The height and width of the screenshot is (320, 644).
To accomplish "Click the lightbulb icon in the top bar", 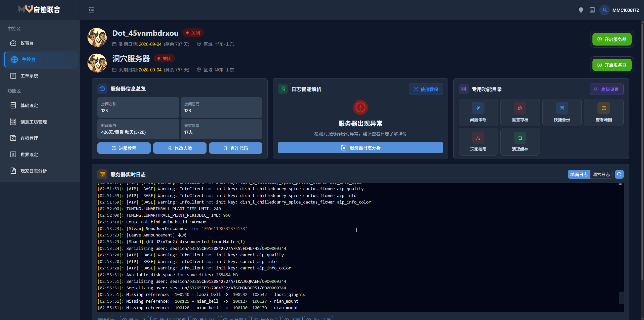I will (x=581, y=10).
